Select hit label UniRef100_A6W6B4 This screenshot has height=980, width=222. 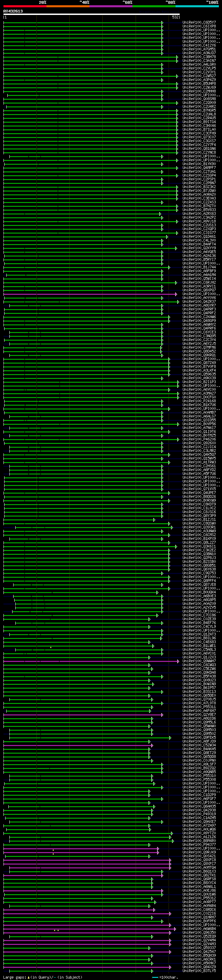199,929
